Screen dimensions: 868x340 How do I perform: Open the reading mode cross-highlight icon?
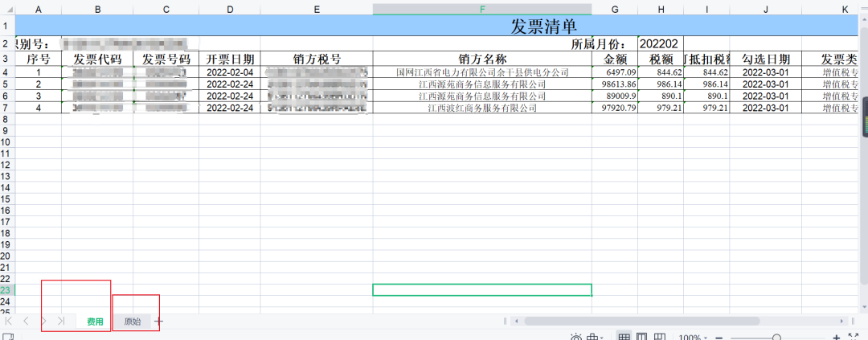pyautogui.click(x=593, y=338)
